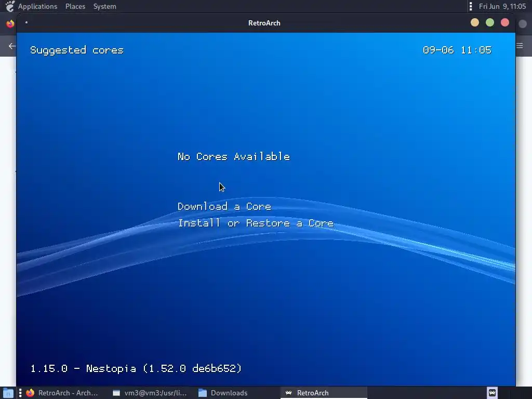Click the bottom panel dots handle

[x=20, y=393]
